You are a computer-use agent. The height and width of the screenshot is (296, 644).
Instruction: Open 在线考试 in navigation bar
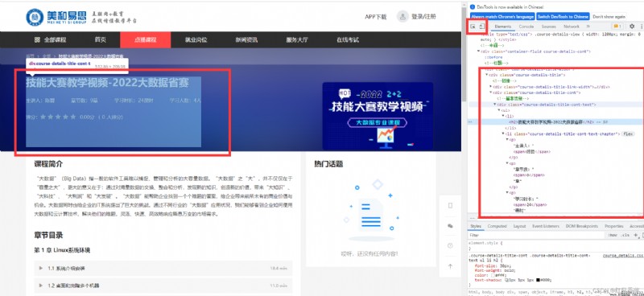tap(348, 40)
